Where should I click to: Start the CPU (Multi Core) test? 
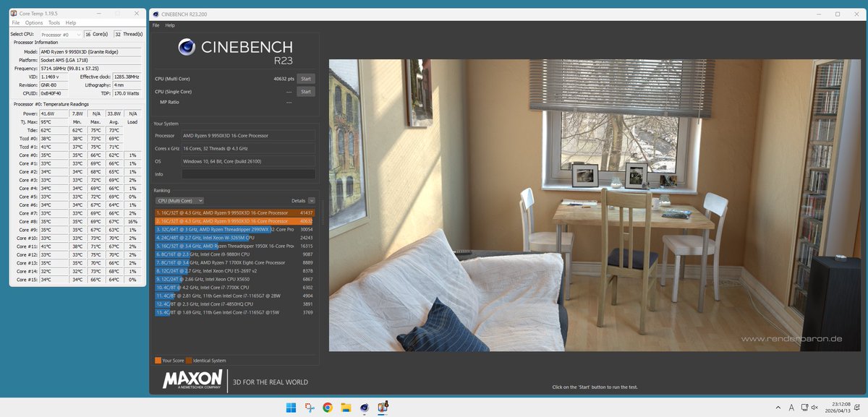pyautogui.click(x=305, y=79)
